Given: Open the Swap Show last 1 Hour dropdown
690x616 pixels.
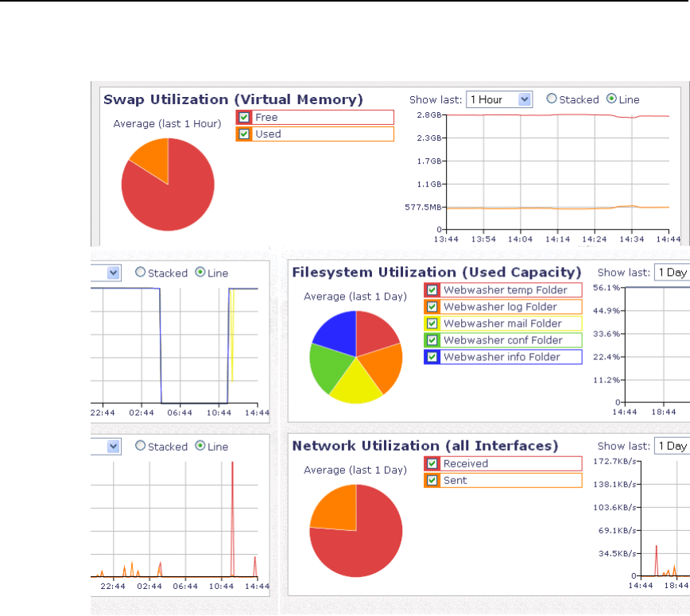Looking at the screenshot, I should (499, 99).
